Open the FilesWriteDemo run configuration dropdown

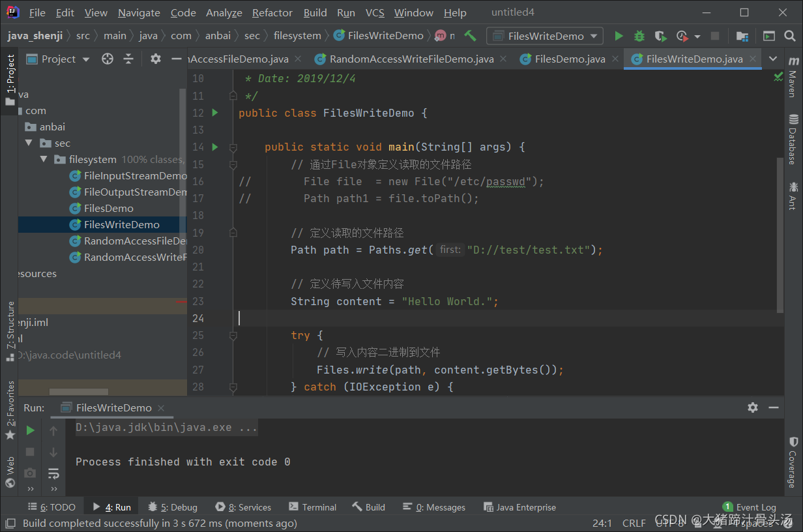[545, 36]
